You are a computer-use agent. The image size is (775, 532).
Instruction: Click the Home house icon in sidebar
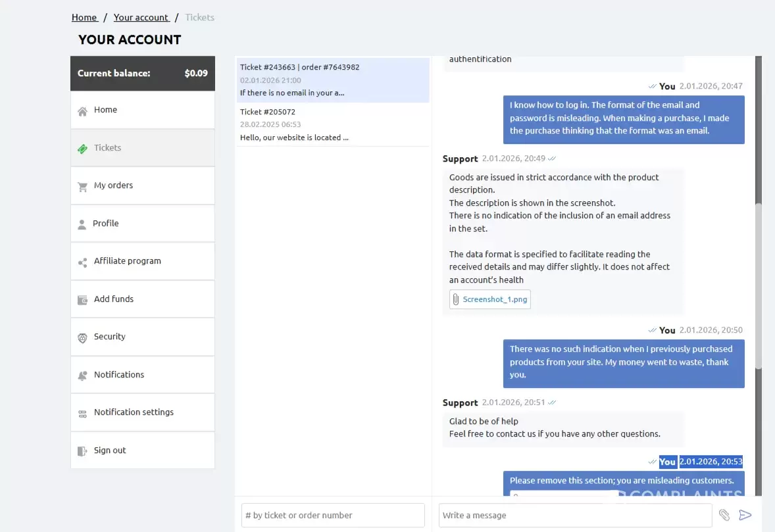82,111
